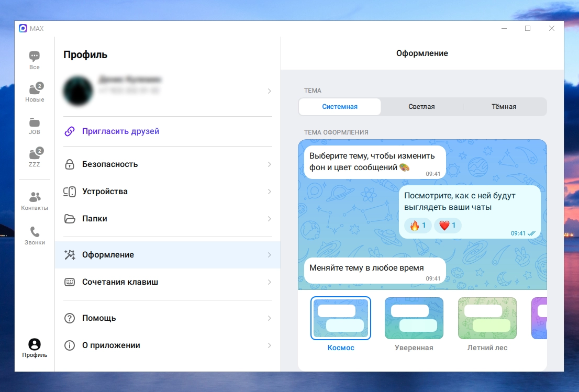Select the Оформление label in profile list

pyautogui.click(x=108, y=255)
